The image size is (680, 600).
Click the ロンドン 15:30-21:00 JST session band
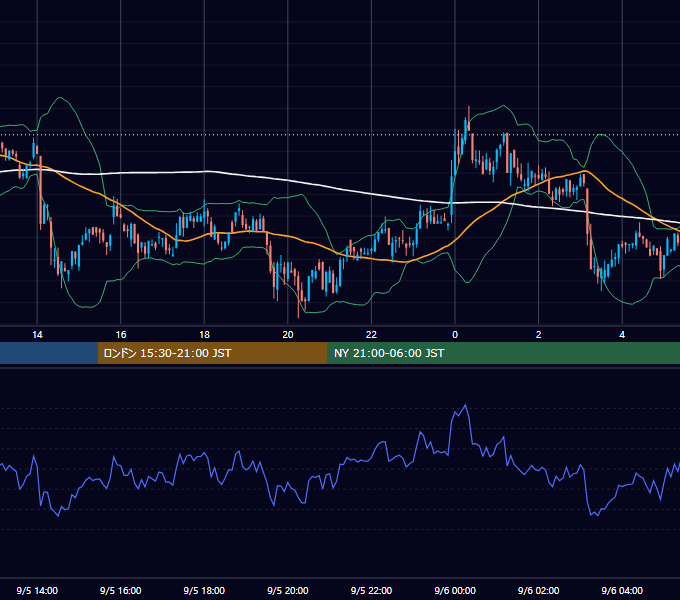pyautogui.click(x=212, y=353)
